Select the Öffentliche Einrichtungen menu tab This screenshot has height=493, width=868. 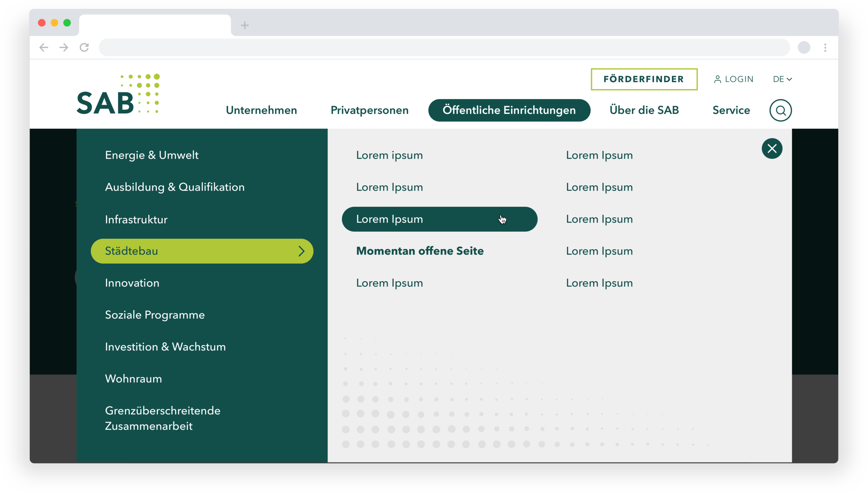click(509, 110)
